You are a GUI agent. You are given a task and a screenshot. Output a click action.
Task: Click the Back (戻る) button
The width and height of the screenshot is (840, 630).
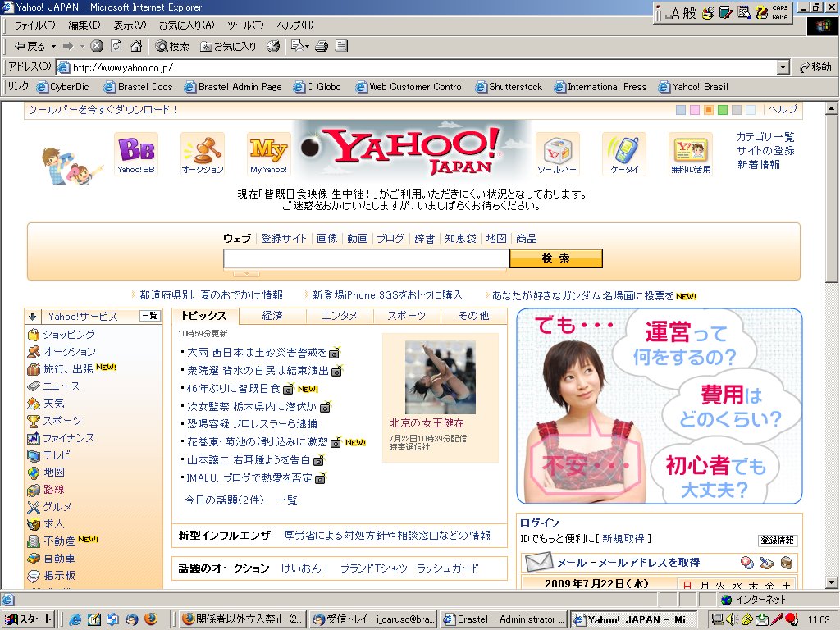coord(30,47)
